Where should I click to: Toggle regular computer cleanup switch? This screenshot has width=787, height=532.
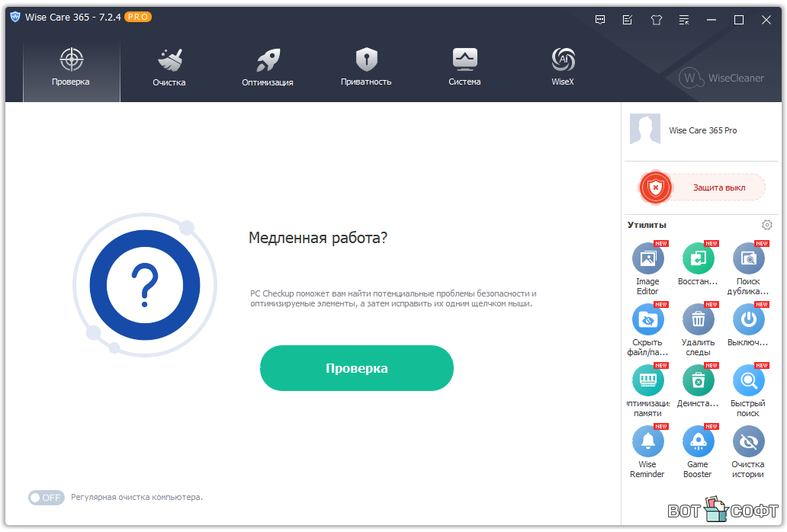47,498
